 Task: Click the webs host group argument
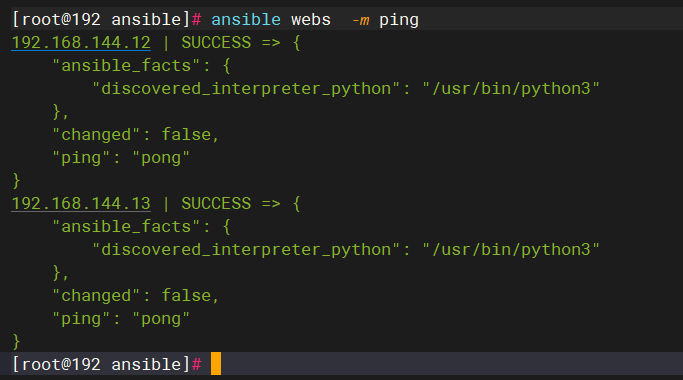pos(311,20)
